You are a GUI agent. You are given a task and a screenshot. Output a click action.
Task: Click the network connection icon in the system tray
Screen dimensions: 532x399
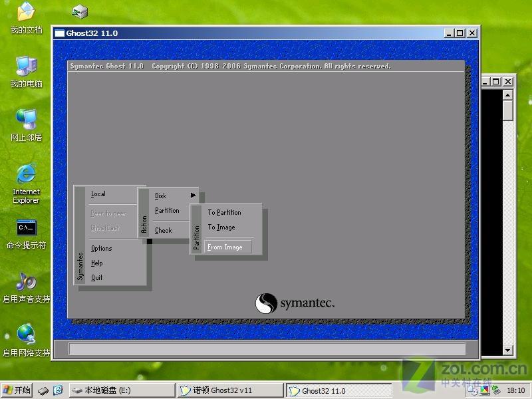[x=496, y=390]
